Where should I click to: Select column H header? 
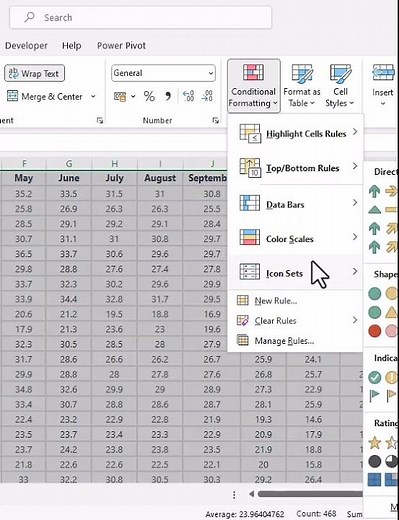pyautogui.click(x=114, y=163)
